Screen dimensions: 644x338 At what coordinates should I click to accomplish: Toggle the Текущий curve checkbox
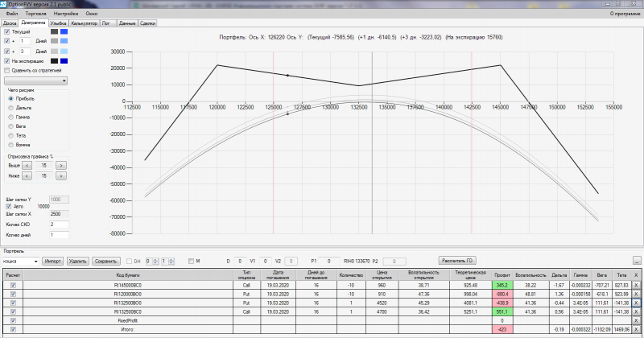tap(7, 31)
